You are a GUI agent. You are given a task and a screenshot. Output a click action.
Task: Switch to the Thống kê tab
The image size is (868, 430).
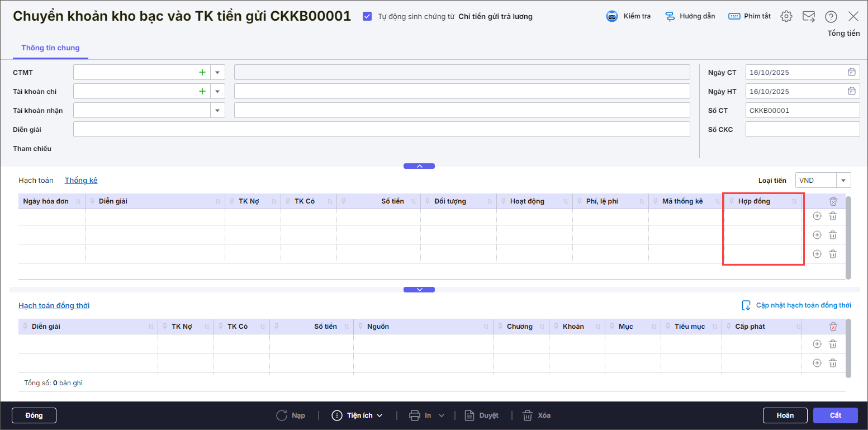[81, 180]
